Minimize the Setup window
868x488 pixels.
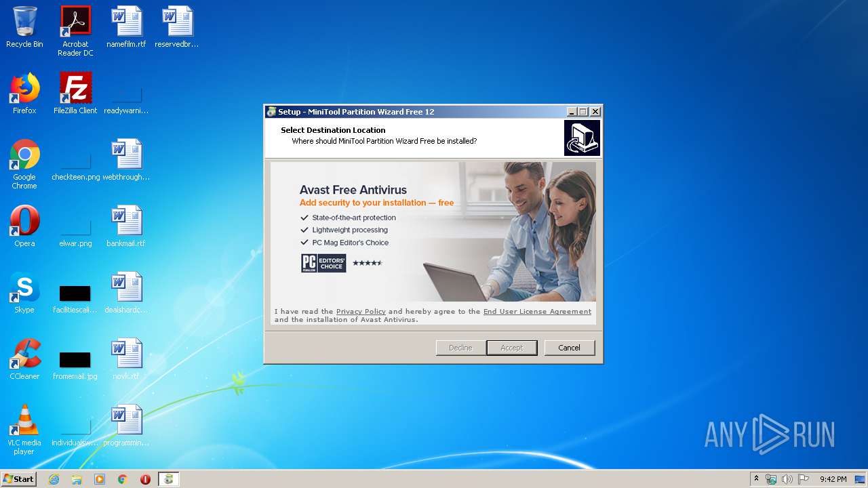(572, 112)
